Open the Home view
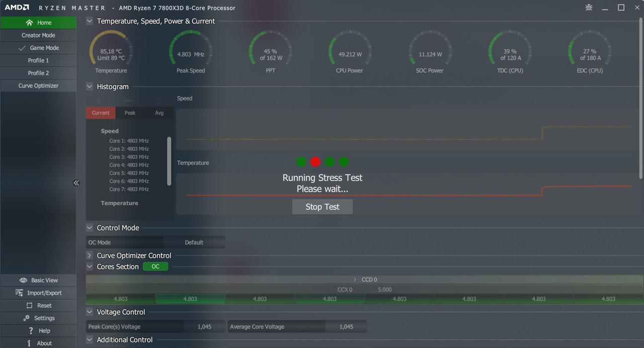 coord(38,23)
